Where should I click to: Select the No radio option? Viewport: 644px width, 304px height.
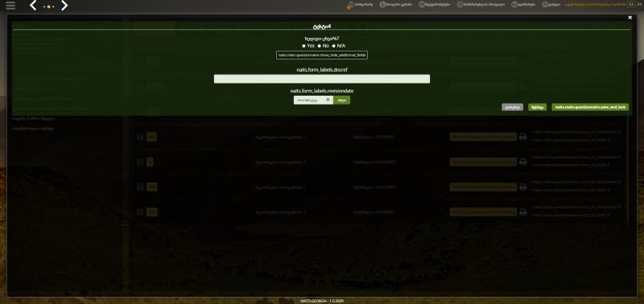coord(319,46)
